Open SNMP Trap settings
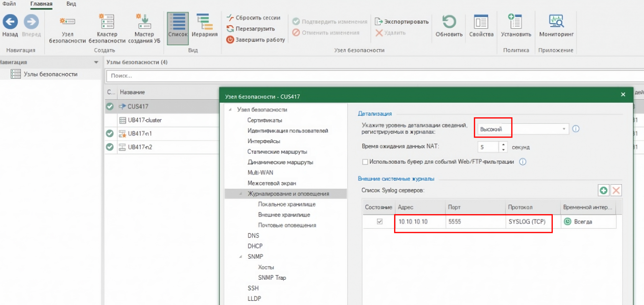644x305 pixels. pyautogui.click(x=272, y=277)
